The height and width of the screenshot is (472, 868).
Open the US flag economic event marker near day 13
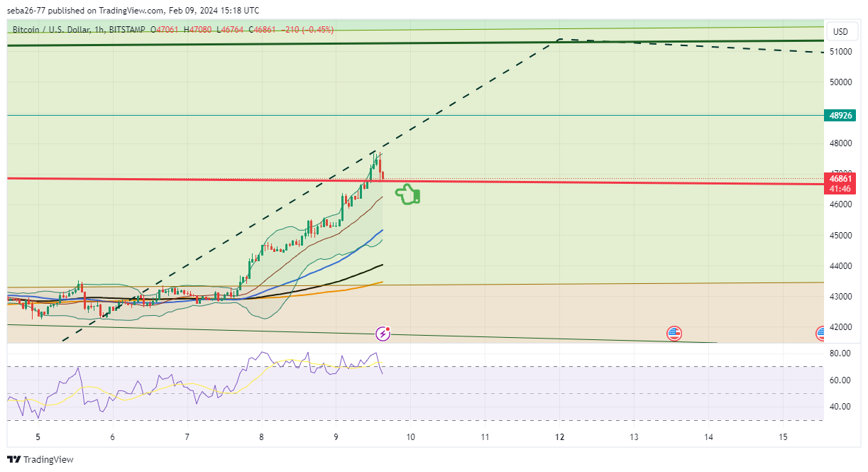pyautogui.click(x=674, y=333)
